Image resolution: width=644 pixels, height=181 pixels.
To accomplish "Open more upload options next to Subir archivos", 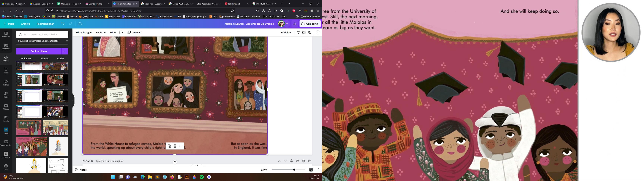I will tap(65, 51).
